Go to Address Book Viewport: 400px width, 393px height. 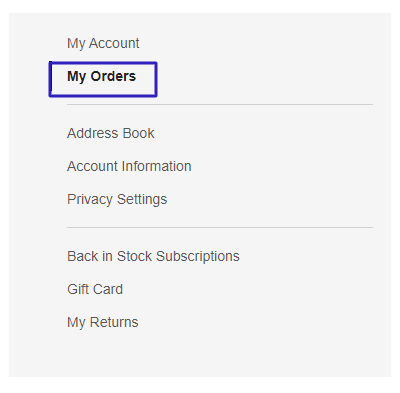tap(111, 133)
